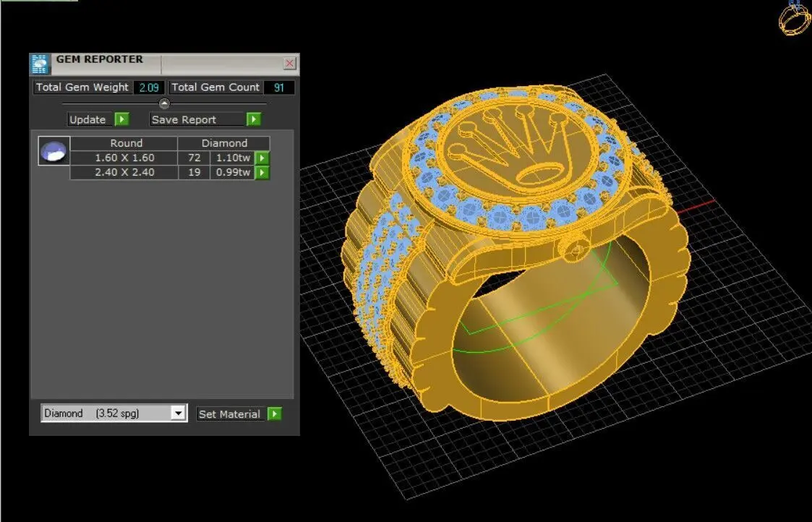
Task: Click the Gem Reporter panel icon
Action: tap(40, 64)
